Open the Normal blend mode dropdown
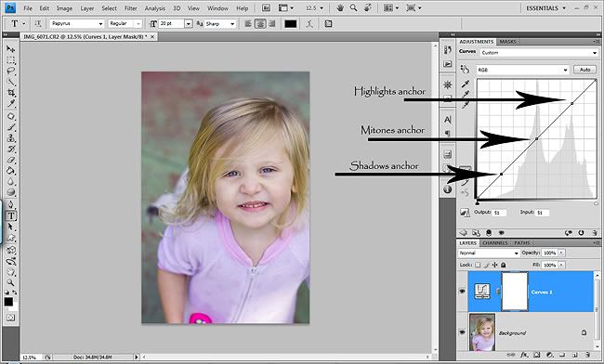The width and height of the screenshot is (604, 364). tap(489, 253)
